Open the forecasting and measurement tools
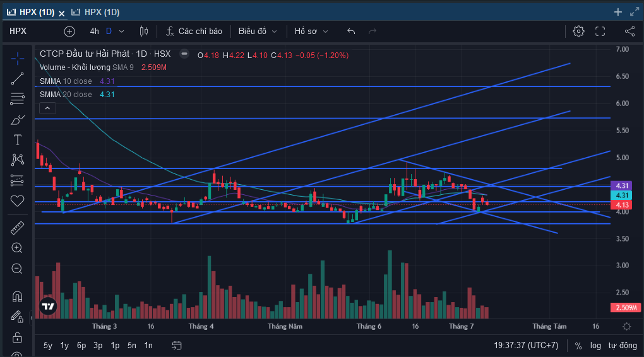 click(17, 180)
